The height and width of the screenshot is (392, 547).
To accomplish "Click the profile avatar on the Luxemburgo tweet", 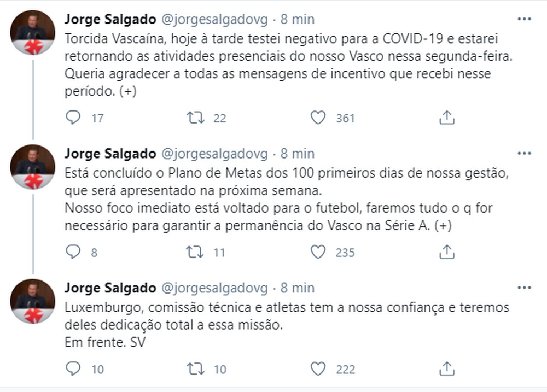I will tap(33, 301).
